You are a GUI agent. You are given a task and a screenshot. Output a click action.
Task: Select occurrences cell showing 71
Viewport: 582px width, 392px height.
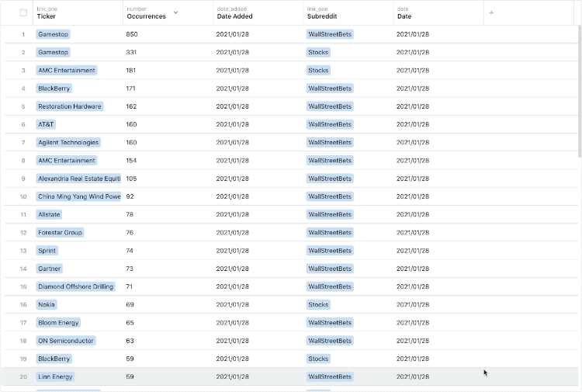[x=168, y=286]
